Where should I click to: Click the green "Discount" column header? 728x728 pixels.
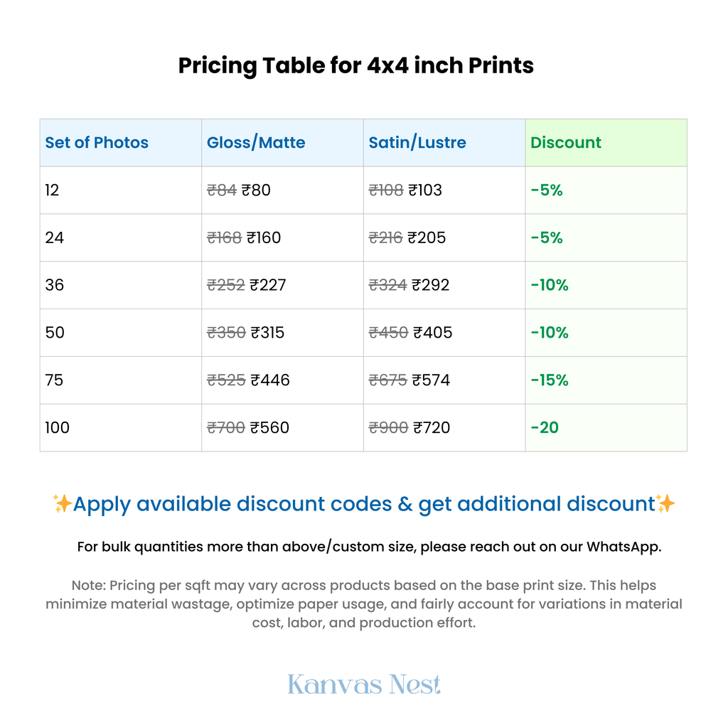point(566,142)
